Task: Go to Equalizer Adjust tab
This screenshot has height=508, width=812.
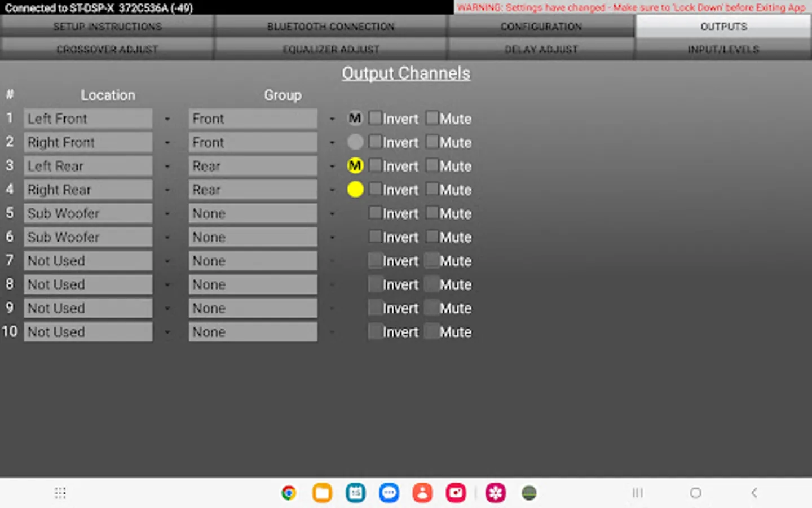Action: pyautogui.click(x=331, y=49)
